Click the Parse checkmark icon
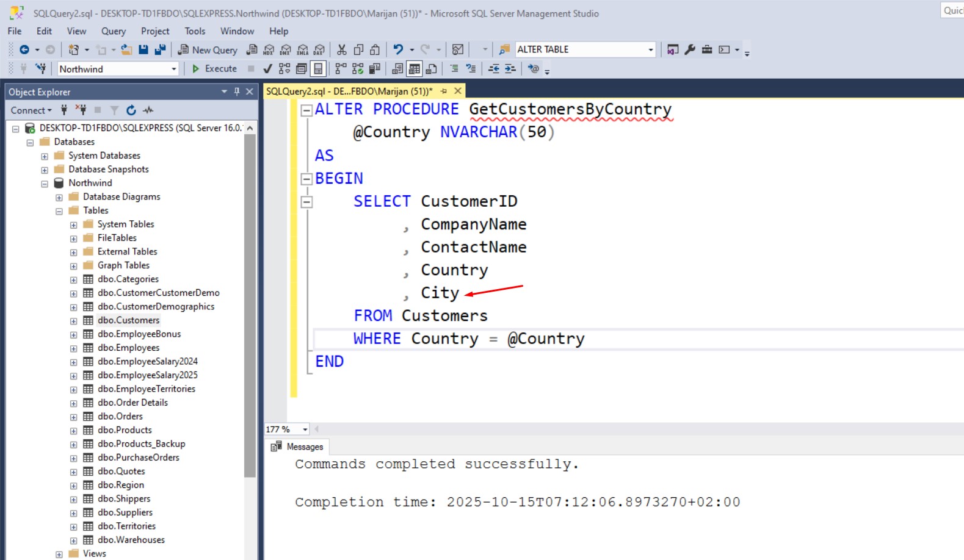This screenshot has width=964, height=560. click(x=267, y=69)
